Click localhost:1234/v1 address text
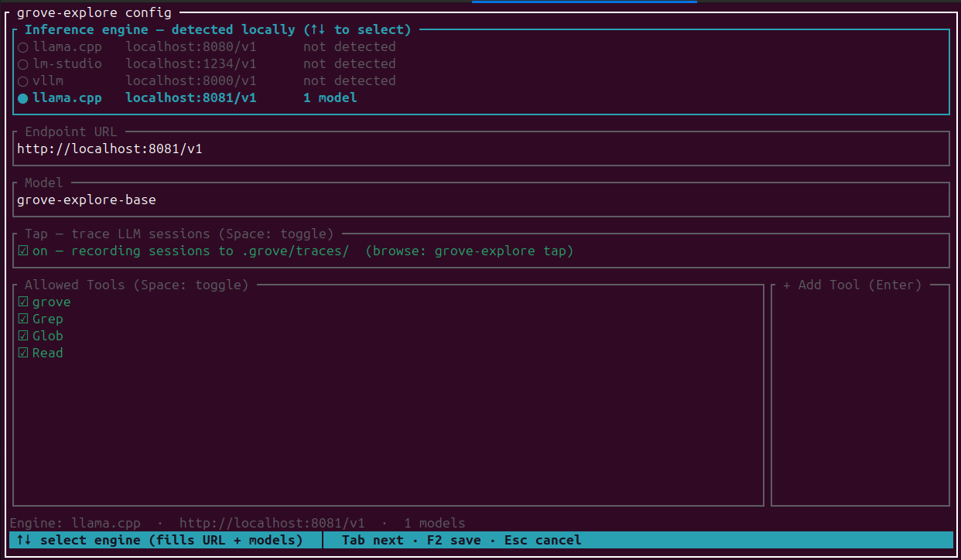This screenshot has height=560, width=961. coord(191,64)
